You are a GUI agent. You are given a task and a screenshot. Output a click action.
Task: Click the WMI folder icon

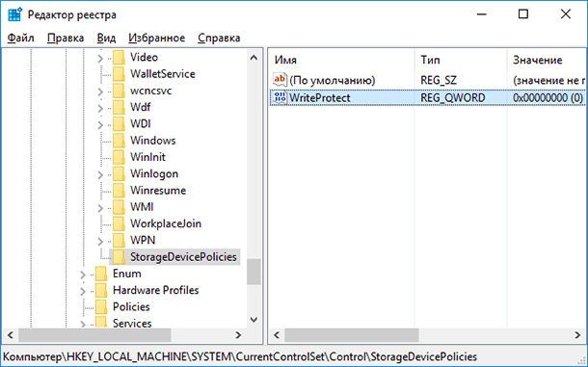pyautogui.click(x=119, y=207)
